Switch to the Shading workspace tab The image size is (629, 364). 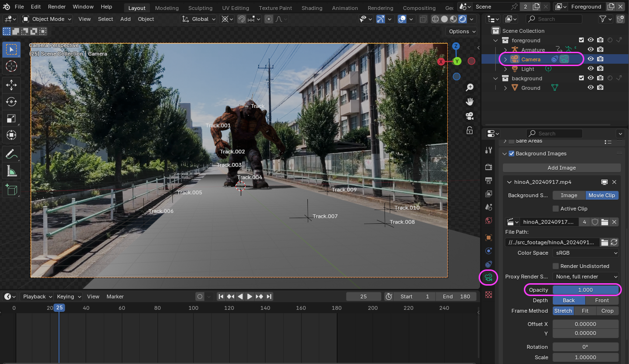(312, 8)
